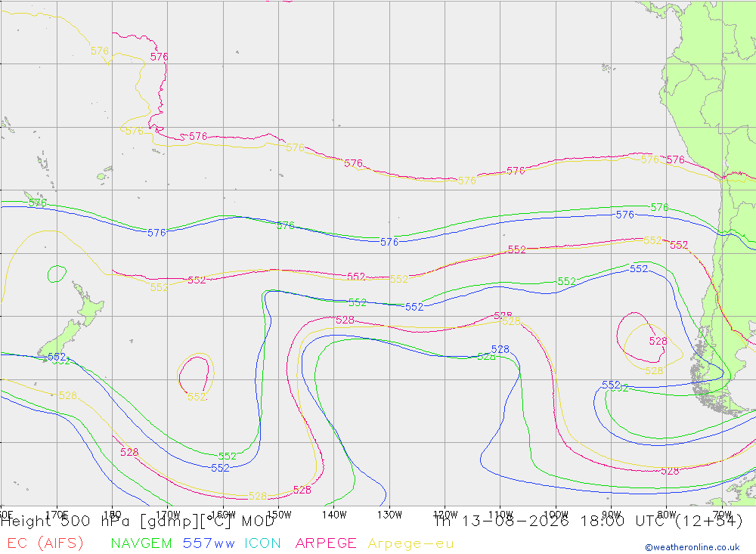Select the ICON legend entry
The image size is (756, 554).
tap(262, 543)
